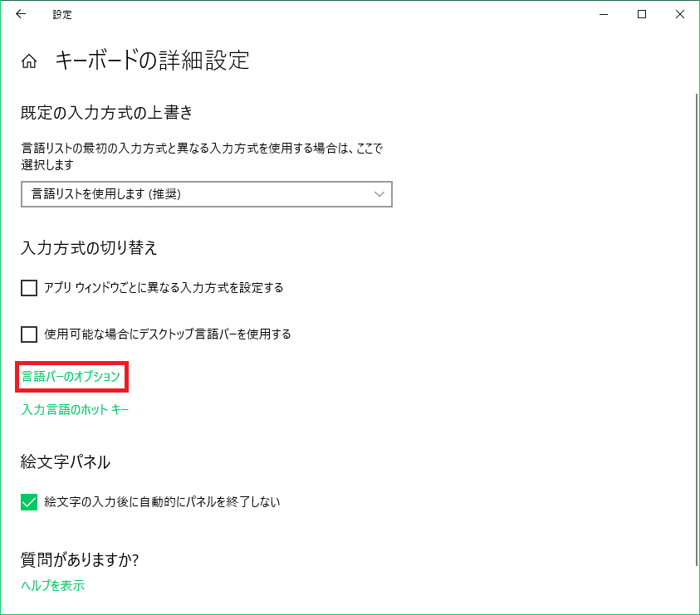Click the dropdown chevron on the input method selector

[x=380, y=194]
